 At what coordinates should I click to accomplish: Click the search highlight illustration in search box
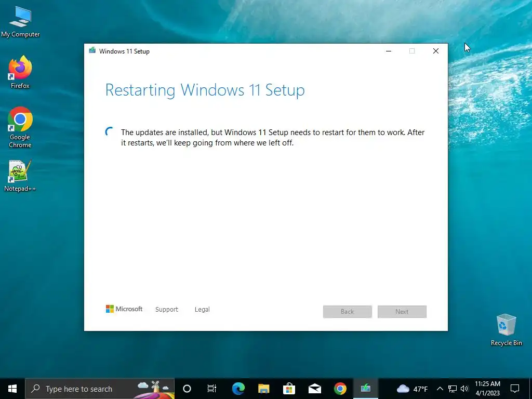pyautogui.click(x=154, y=389)
